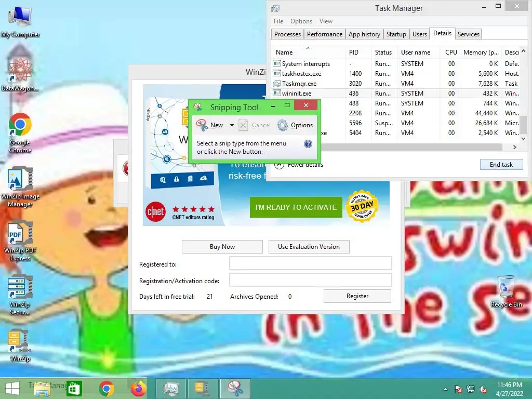Sort processes by PID column header
Image resolution: width=532 pixels, height=399 pixels.
point(358,52)
